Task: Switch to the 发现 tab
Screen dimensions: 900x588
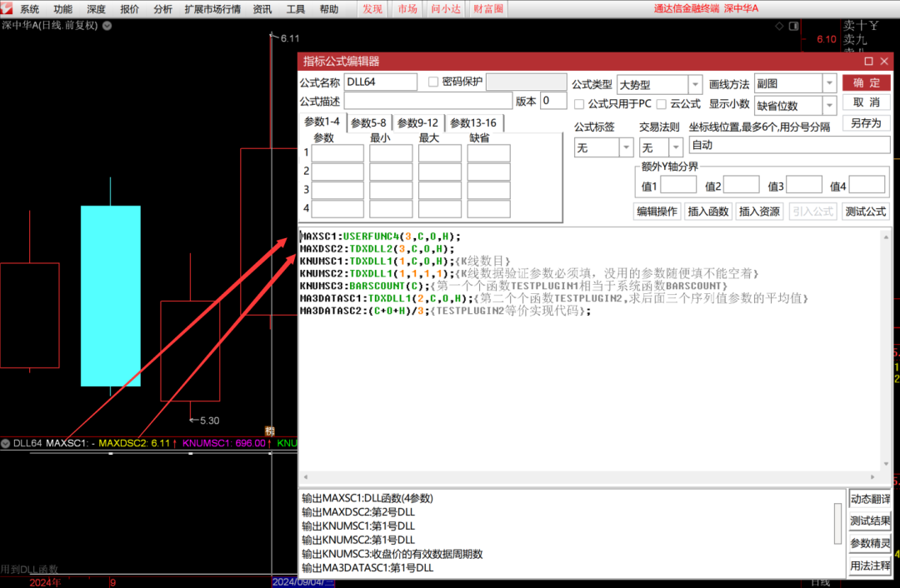Action: tap(372, 8)
